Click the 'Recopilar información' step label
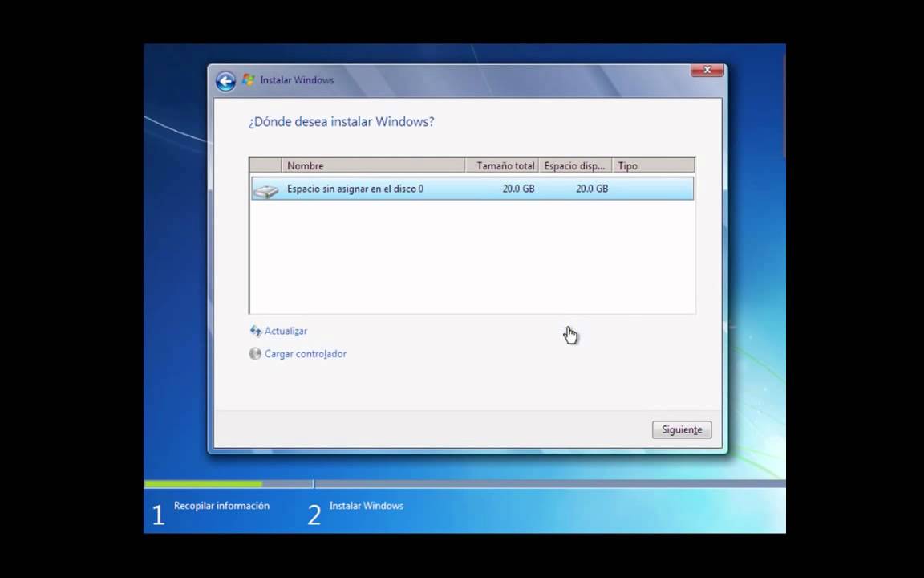 (221, 506)
